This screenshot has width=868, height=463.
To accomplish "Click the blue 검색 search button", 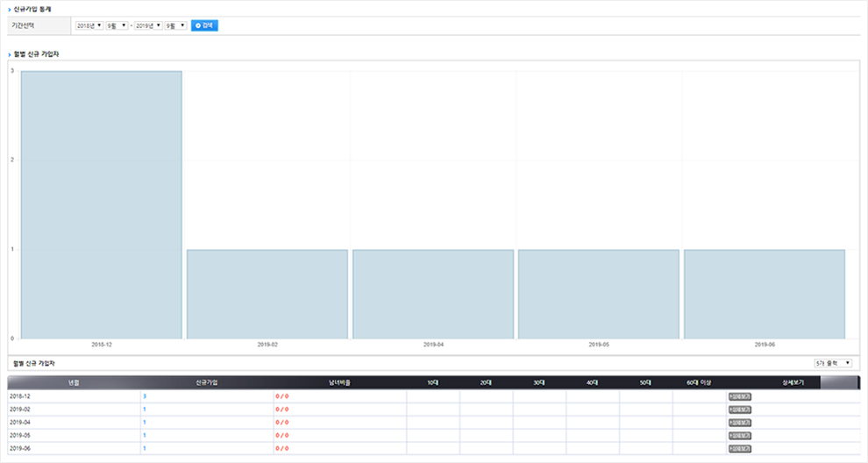I will point(204,25).
